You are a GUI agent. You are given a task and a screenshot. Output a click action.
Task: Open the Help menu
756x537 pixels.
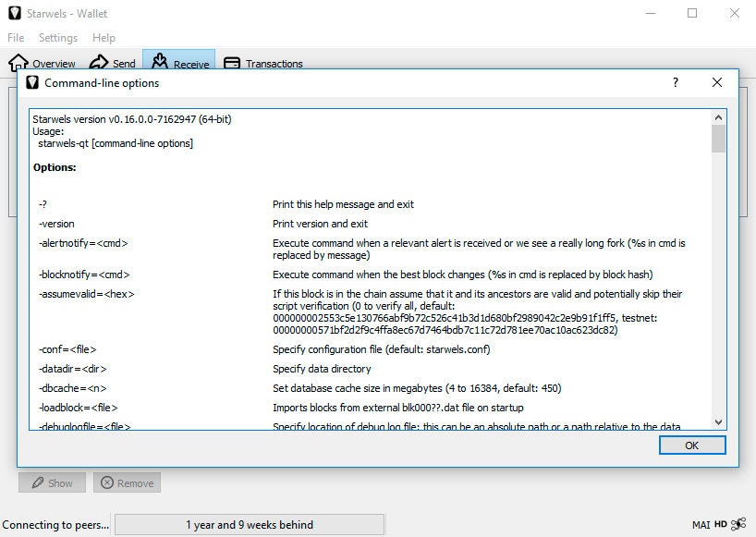104,38
